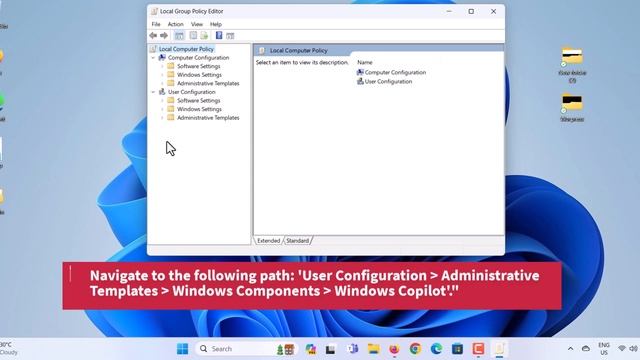
Task: Open Microsoft Store from the taskbar
Action: (457, 349)
